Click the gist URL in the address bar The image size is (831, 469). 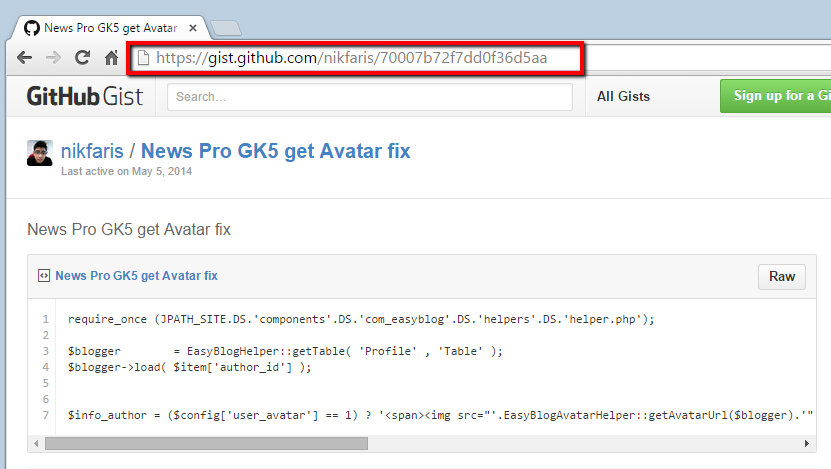(x=351, y=58)
